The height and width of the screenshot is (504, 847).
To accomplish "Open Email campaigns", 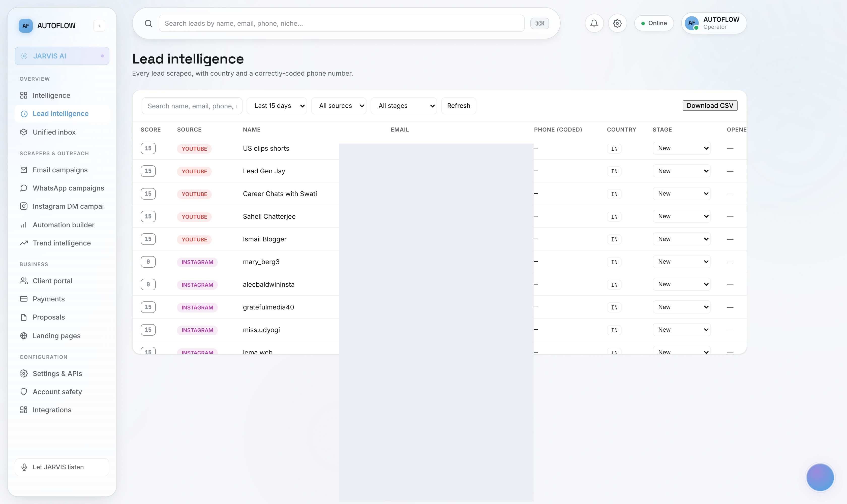I will (x=62, y=170).
